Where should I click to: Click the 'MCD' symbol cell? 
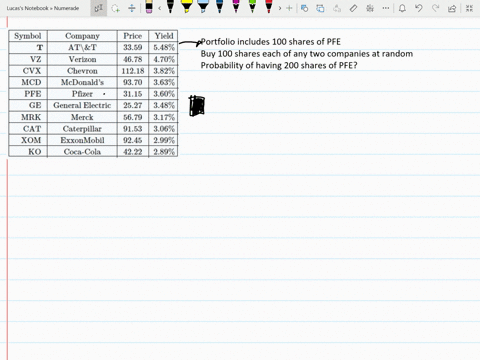(28, 82)
